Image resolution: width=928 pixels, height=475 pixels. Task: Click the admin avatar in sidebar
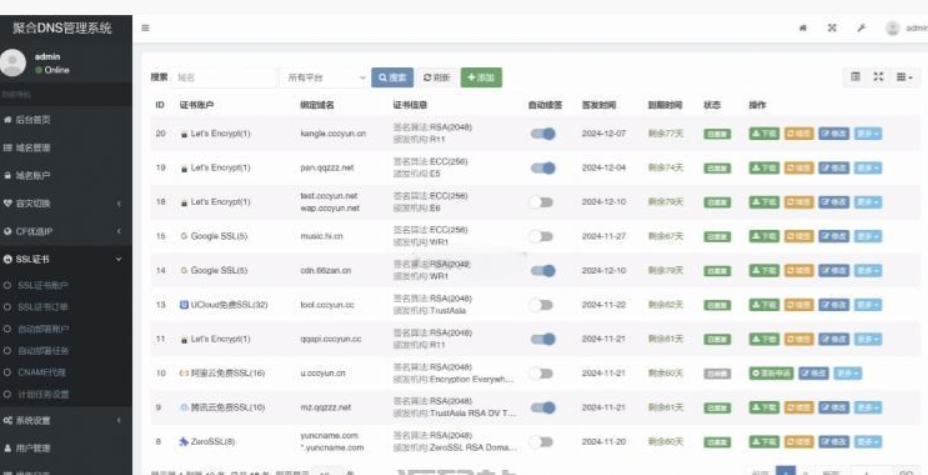(x=12, y=63)
